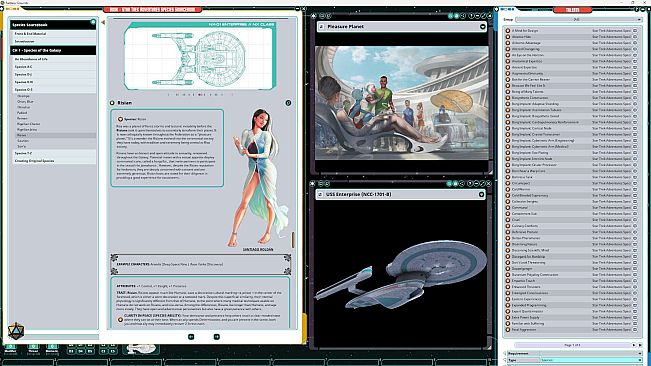Click the Pleasure Planet artwork image
The width and height of the screenshot is (651, 366).
point(401,103)
